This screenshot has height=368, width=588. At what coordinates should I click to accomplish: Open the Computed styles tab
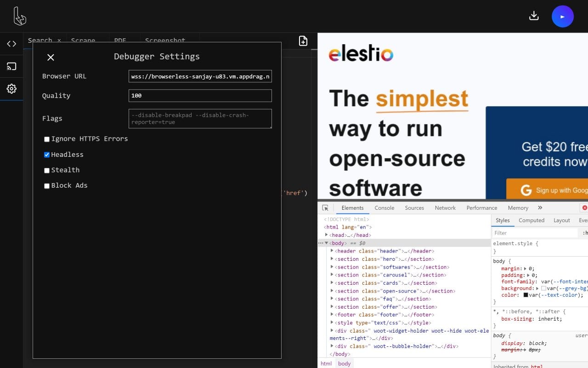tap(531, 220)
